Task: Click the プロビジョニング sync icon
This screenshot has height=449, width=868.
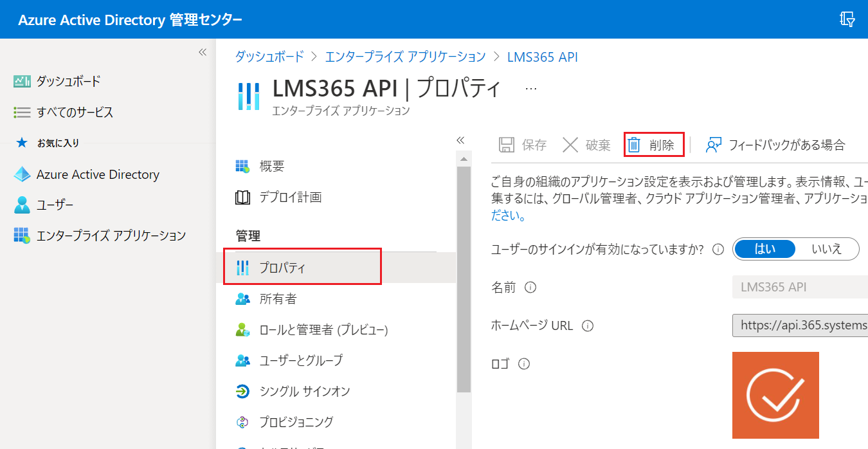Action: click(242, 422)
